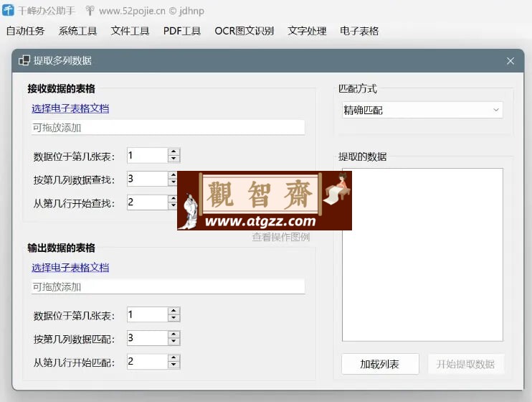532x402 pixels.
Task: Click the 查看操作图例 link
Action: pyautogui.click(x=281, y=237)
